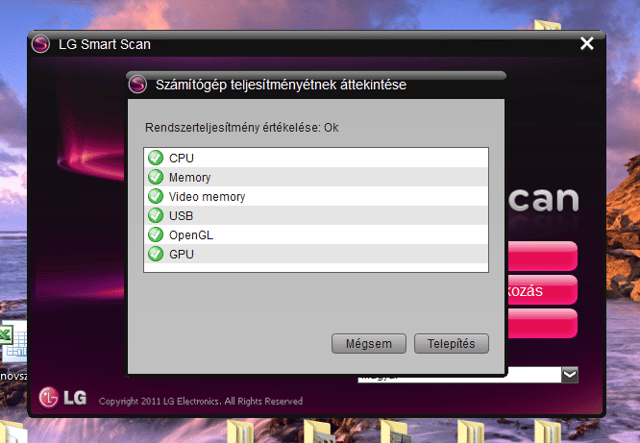Click the pink button ending in 'kozás'
640x443 pixels.
coord(542,290)
